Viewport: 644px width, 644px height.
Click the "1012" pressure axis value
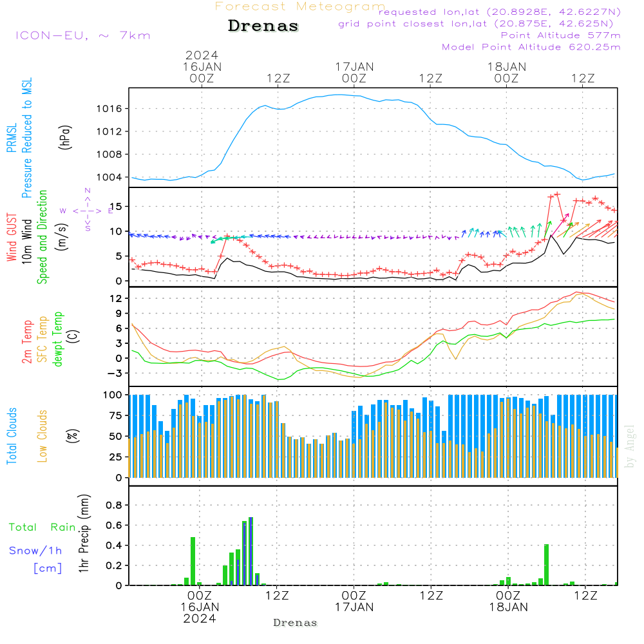[x=109, y=132]
